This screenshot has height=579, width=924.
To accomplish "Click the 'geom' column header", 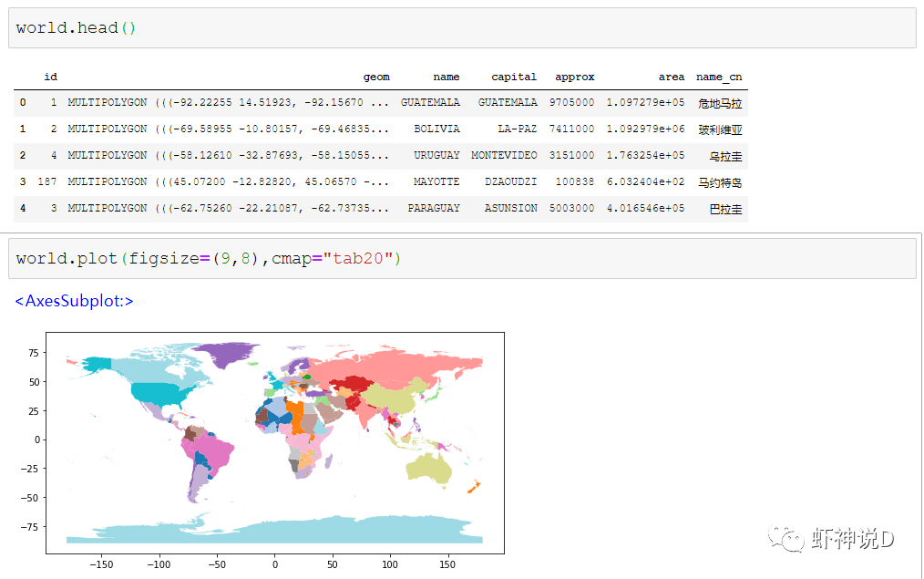I will pyautogui.click(x=376, y=77).
